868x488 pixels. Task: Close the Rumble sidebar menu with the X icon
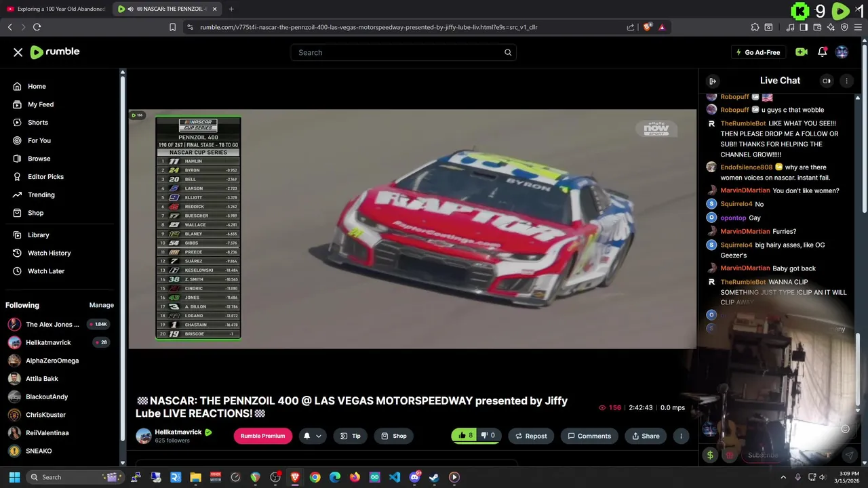pos(18,52)
